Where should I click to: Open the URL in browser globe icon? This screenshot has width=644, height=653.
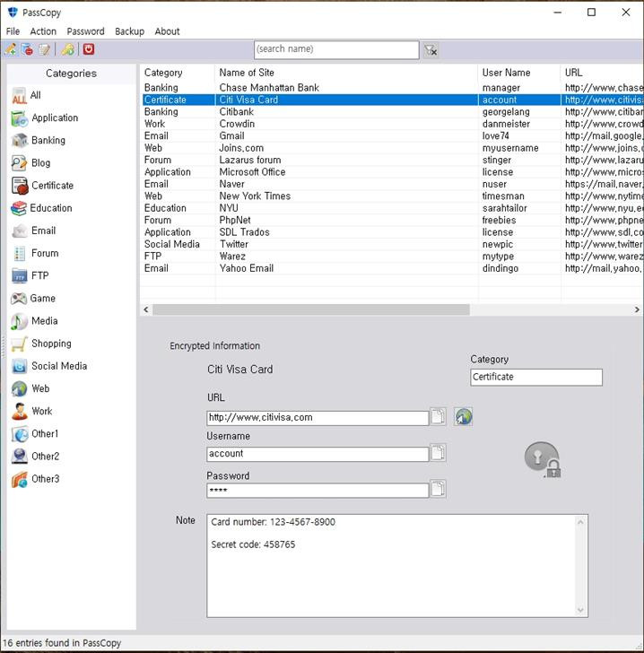tap(463, 416)
